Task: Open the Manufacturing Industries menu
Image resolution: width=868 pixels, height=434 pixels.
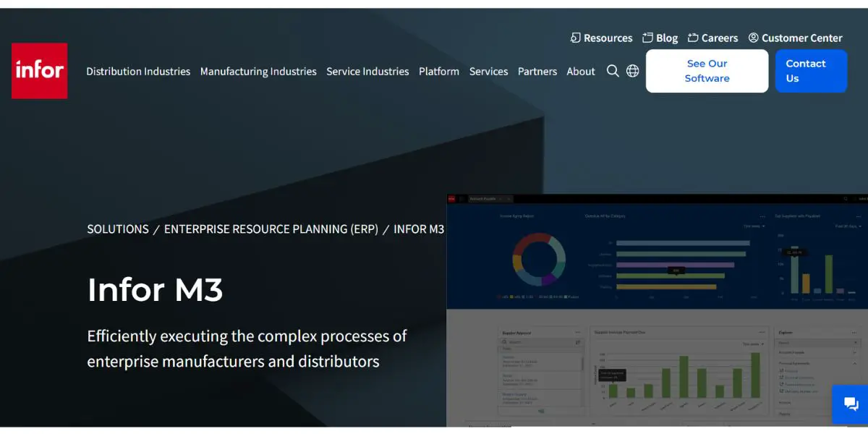Action: pos(258,72)
